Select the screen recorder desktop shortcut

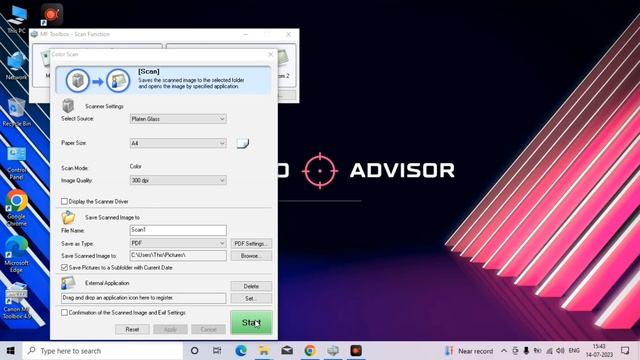point(51,15)
